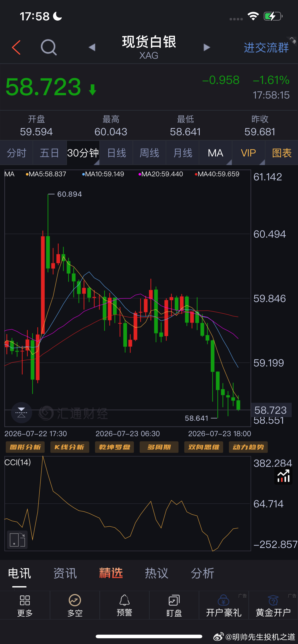Open 图形分析 tool button

pos(25,447)
